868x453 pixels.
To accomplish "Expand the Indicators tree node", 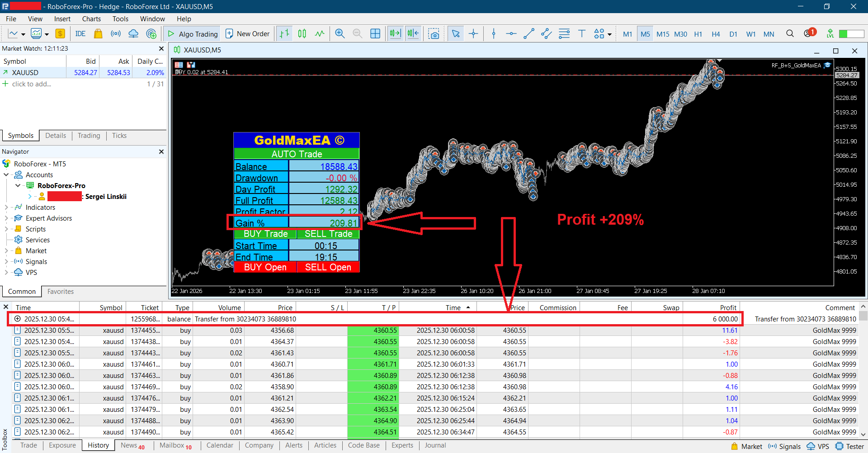I will [6, 208].
